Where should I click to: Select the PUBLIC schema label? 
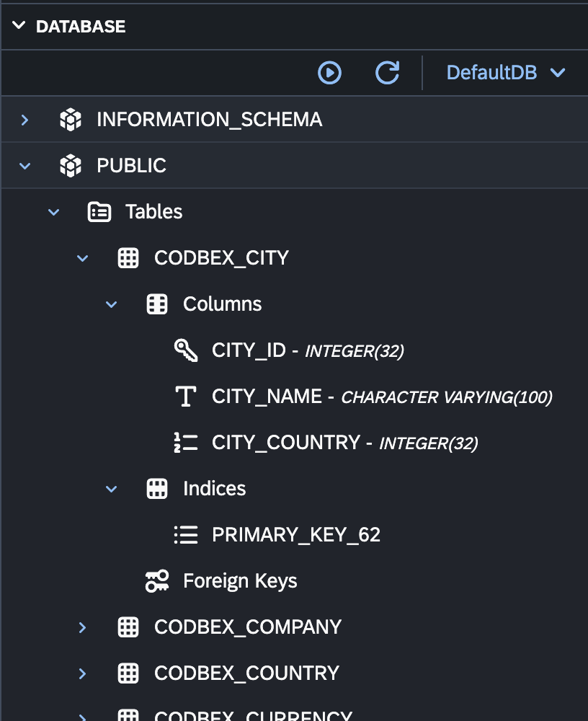coord(131,166)
